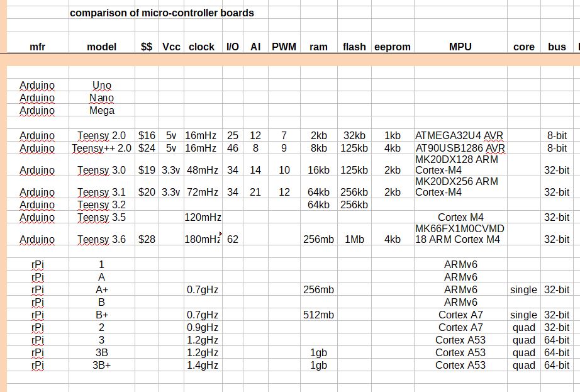Select 'Cortex M4' in the Teensy 3.5 row

click(460, 218)
